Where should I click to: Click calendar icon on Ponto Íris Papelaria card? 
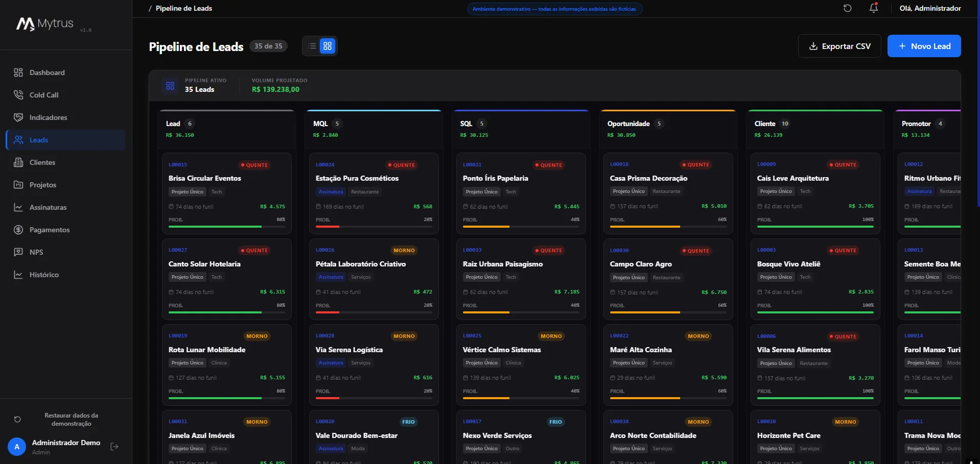pos(465,207)
